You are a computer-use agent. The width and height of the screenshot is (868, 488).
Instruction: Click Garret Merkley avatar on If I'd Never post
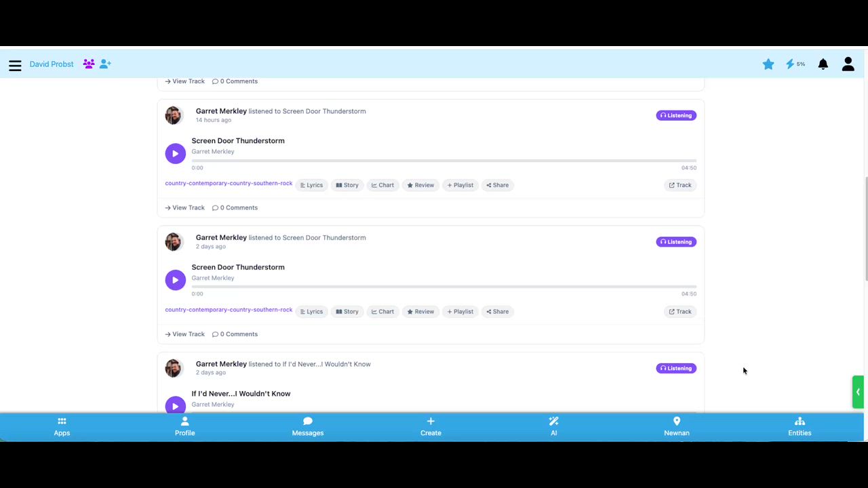174,368
